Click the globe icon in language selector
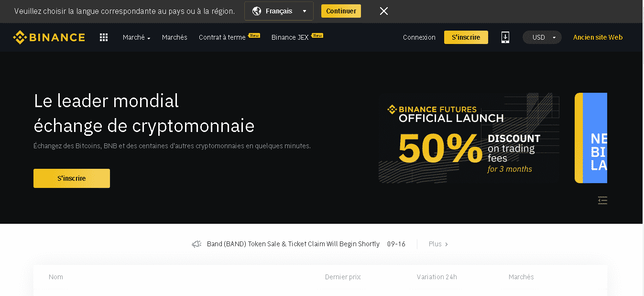This screenshot has width=644, height=296. pyautogui.click(x=257, y=11)
